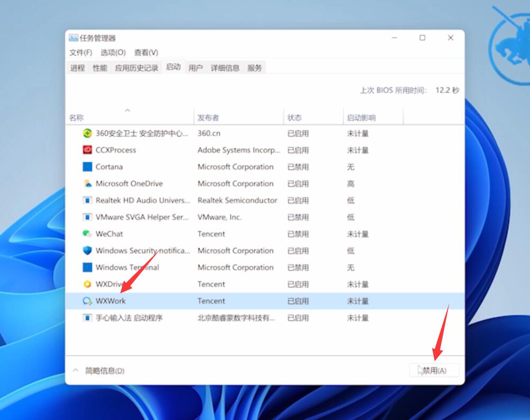
Task: Select the Microsoft OneDrive row name
Action: (129, 184)
